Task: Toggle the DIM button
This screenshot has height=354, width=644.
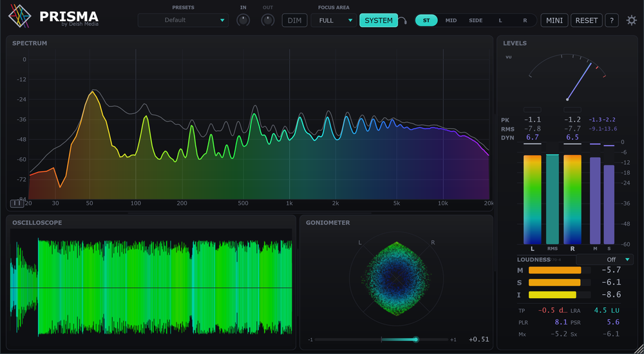Action: pyautogui.click(x=294, y=20)
